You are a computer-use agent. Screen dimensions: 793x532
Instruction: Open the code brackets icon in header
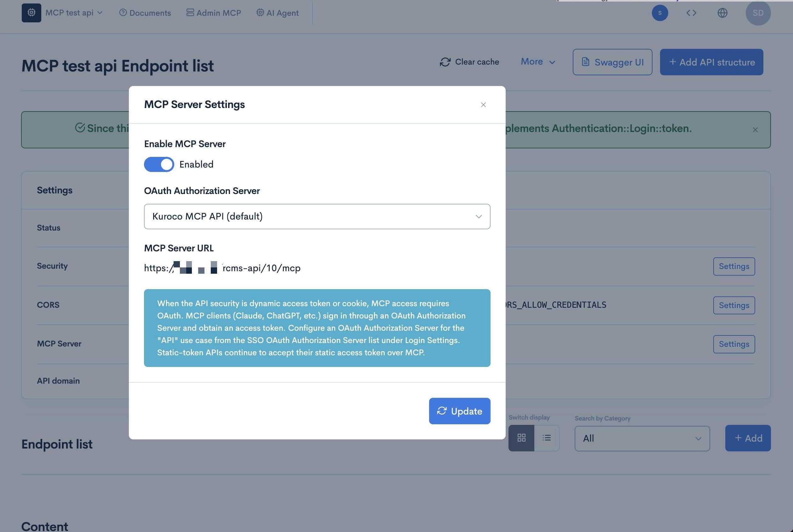(x=691, y=13)
